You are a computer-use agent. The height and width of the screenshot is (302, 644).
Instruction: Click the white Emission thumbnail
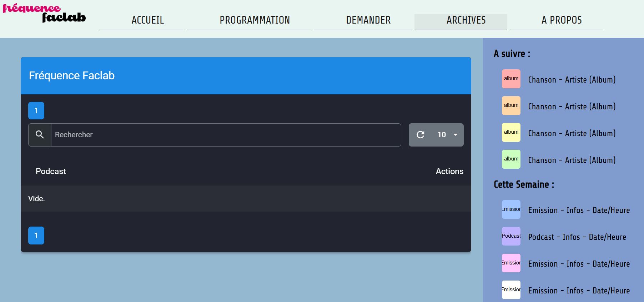click(511, 290)
